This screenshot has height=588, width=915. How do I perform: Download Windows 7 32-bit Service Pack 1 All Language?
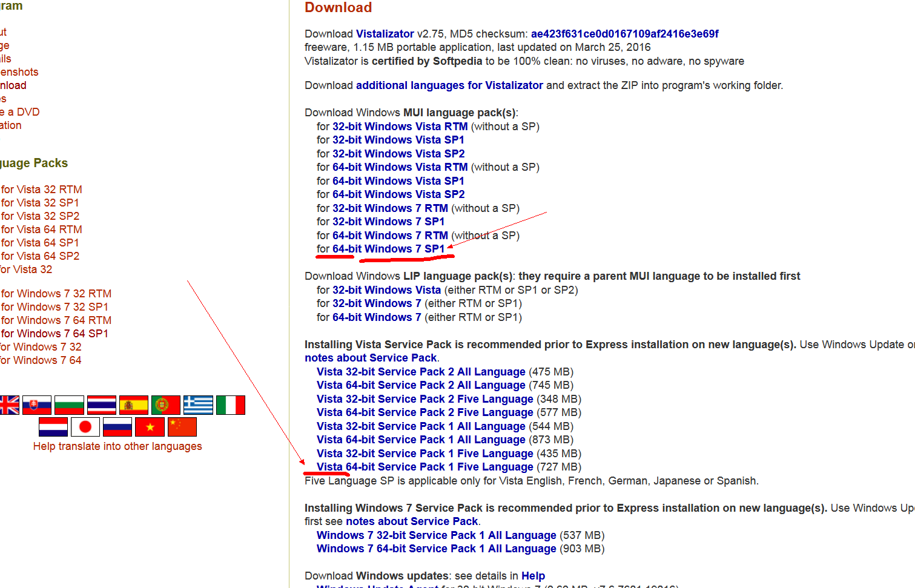pyautogui.click(x=437, y=535)
